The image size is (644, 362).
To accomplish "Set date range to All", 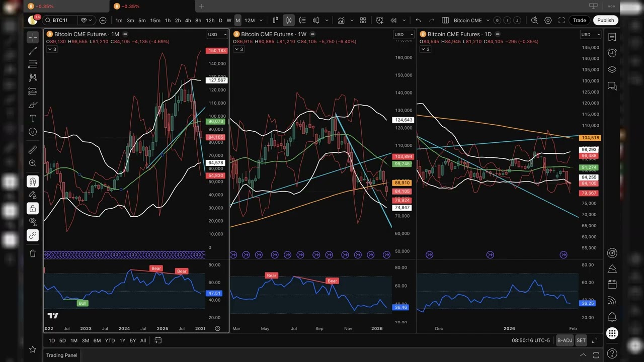I will click(x=143, y=341).
